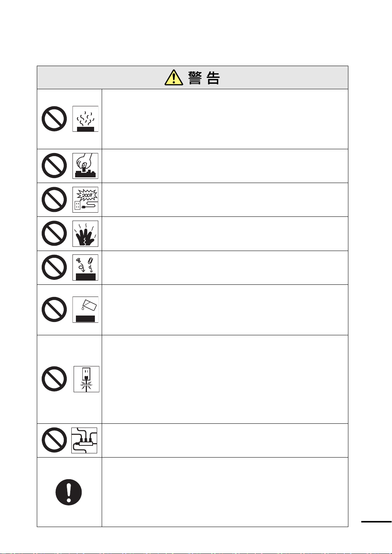Click the black mandatory exclamation circle icon
392x554 pixels.
pyautogui.click(x=69, y=492)
